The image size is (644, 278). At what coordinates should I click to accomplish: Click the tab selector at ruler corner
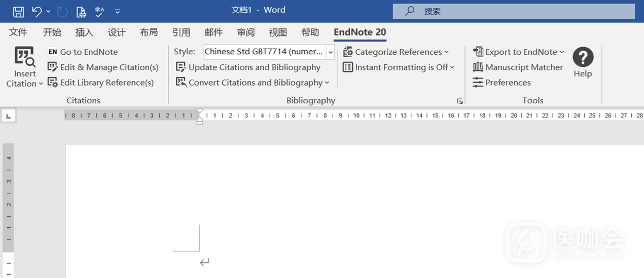8,116
